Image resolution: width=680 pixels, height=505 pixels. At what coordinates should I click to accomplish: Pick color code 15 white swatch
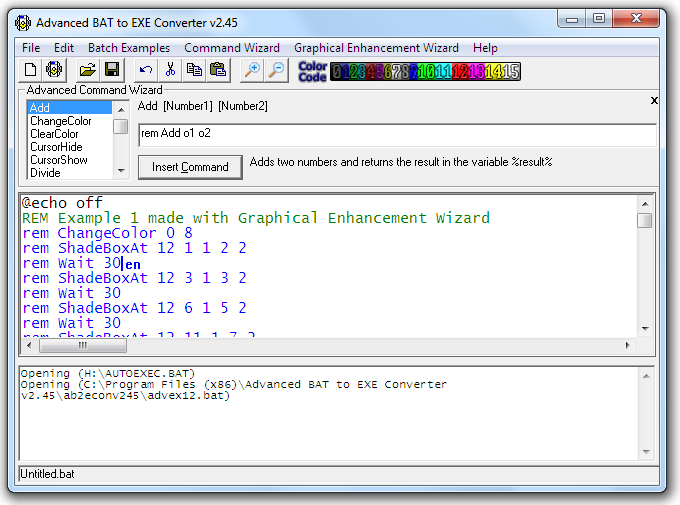510,72
